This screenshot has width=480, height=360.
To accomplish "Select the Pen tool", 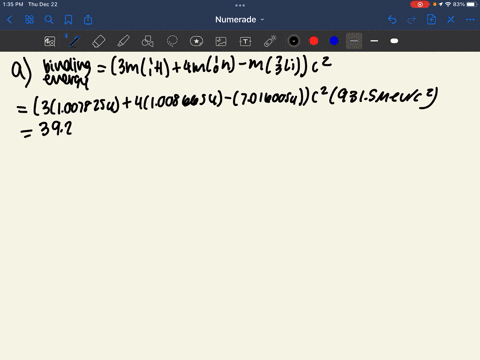I will click(74, 41).
